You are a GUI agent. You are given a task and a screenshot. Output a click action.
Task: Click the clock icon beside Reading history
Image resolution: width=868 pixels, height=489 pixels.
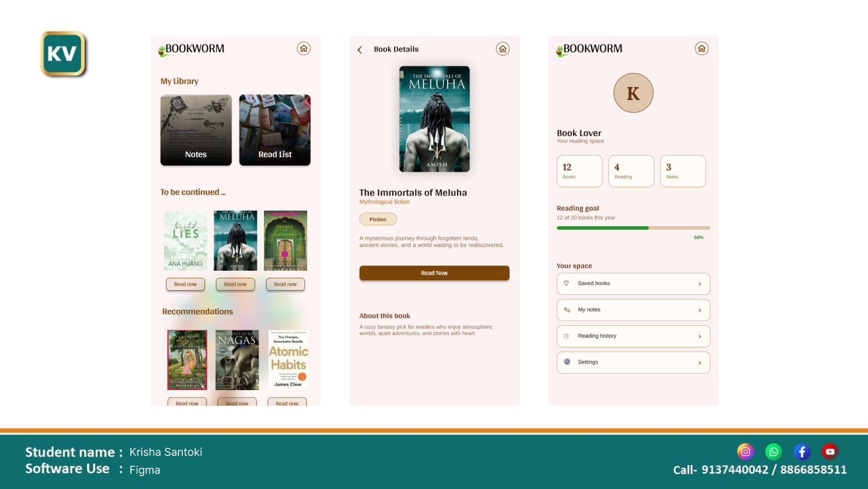[x=566, y=336]
